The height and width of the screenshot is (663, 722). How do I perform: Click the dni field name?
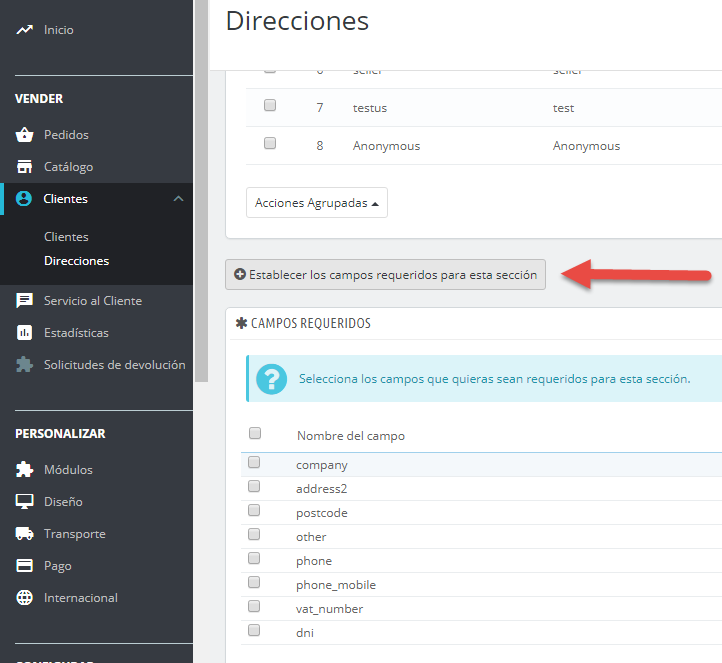point(304,633)
